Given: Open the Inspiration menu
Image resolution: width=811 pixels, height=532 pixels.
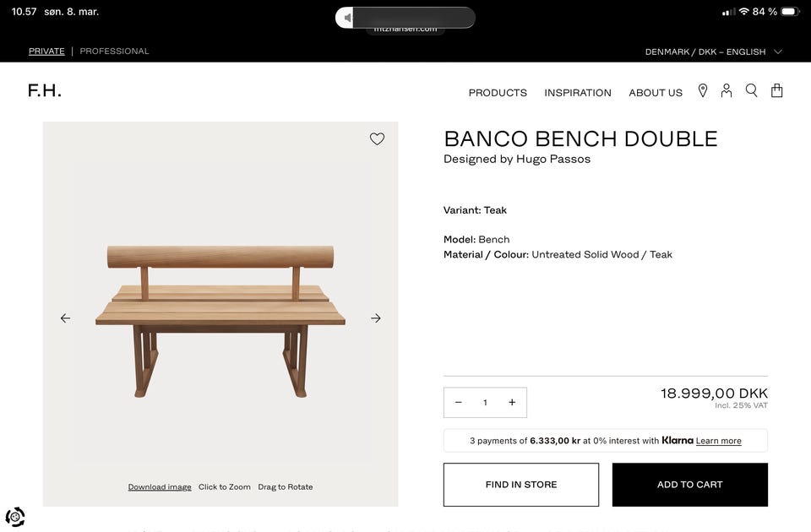Looking at the screenshot, I should point(578,93).
